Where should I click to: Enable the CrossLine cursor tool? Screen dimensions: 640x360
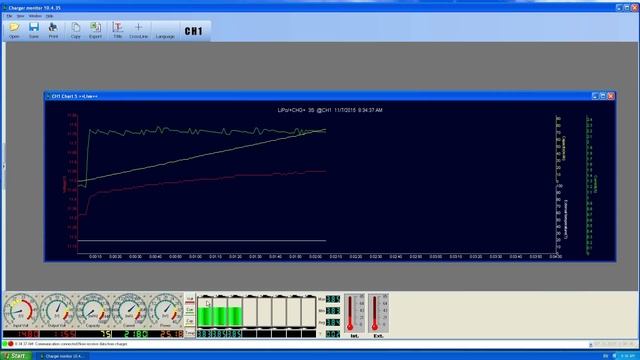138,31
